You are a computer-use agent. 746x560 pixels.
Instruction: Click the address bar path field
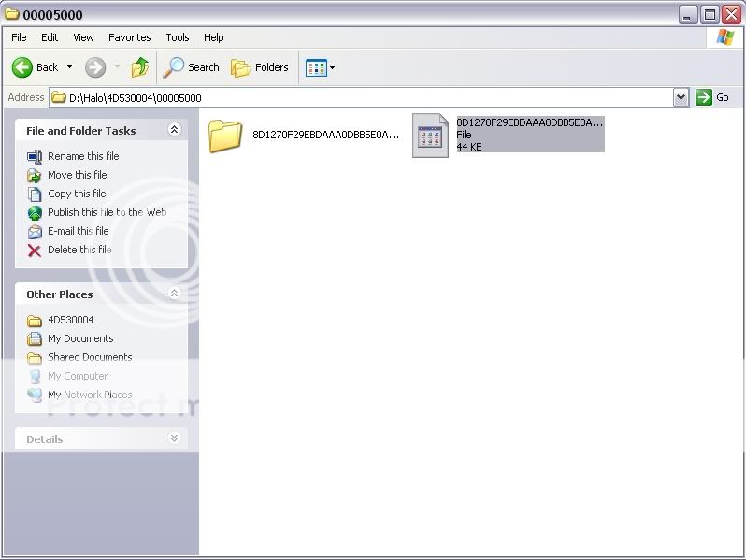coord(365,97)
